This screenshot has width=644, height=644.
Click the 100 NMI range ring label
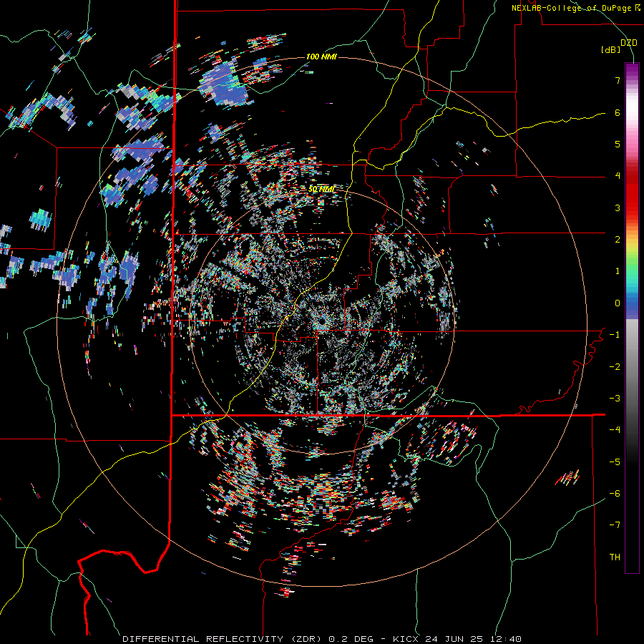pos(321,57)
